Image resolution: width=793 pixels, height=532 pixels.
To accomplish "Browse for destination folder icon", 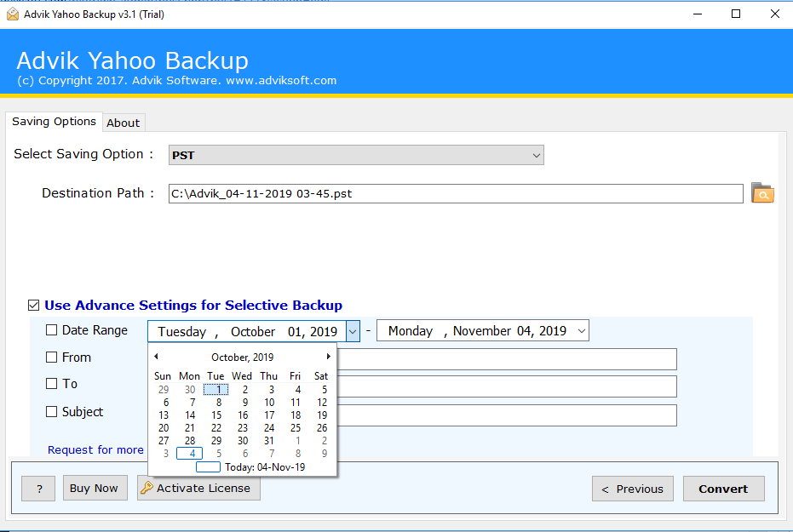I will (762, 193).
